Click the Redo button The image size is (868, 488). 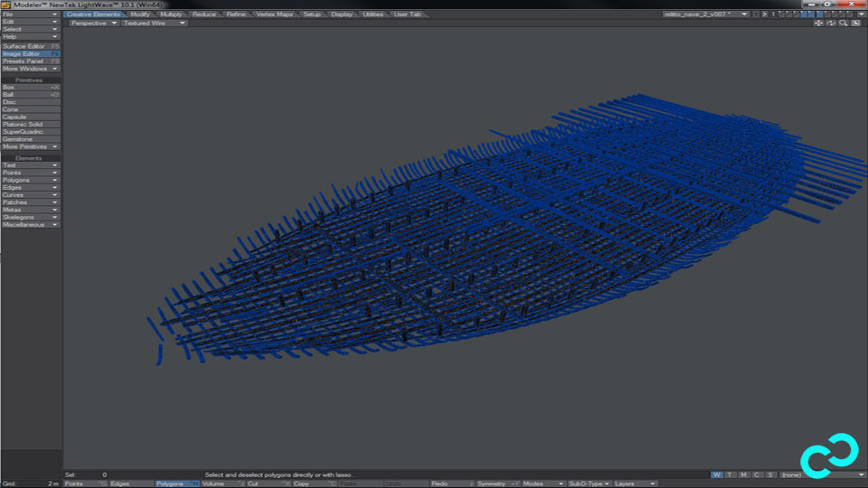coord(452,483)
